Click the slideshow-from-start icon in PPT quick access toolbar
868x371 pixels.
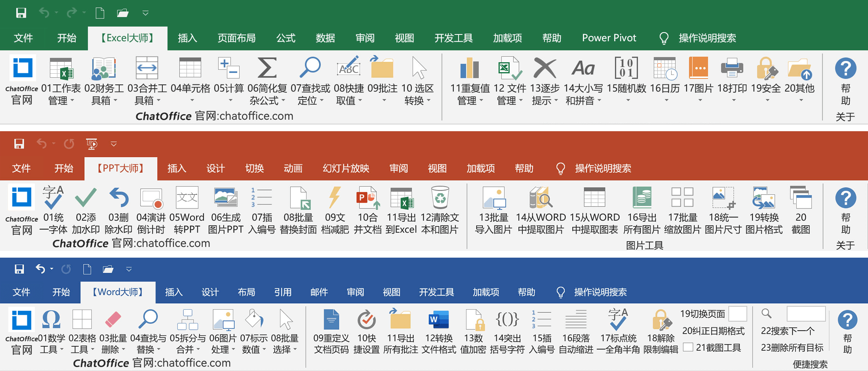[92, 143]
